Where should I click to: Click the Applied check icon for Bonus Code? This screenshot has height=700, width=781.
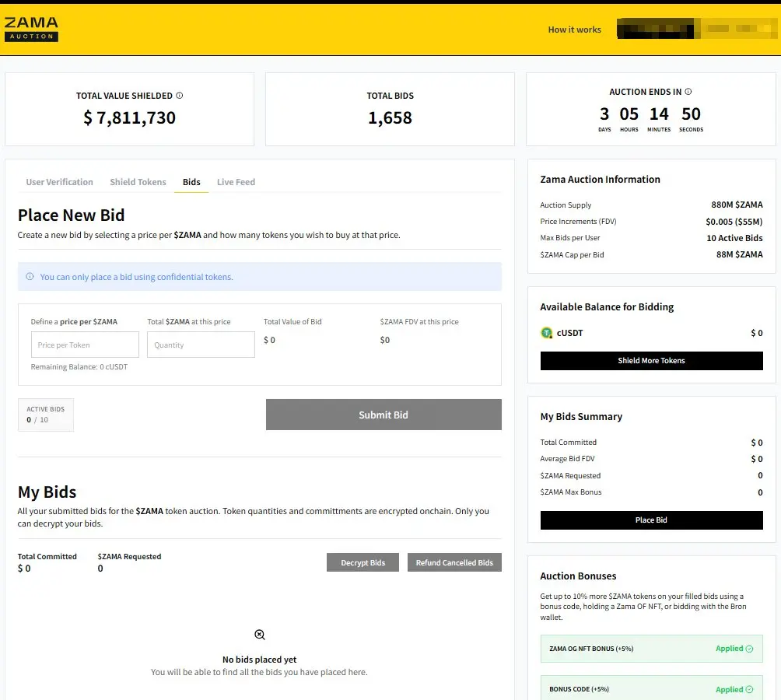(x=749, y=689)
